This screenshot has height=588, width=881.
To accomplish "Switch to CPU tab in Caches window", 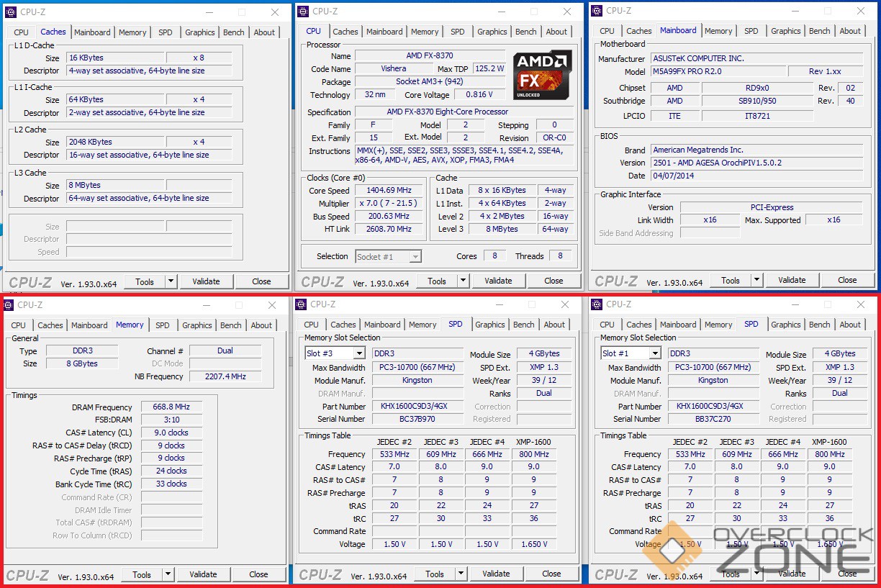I will click(x=22, y=32).
